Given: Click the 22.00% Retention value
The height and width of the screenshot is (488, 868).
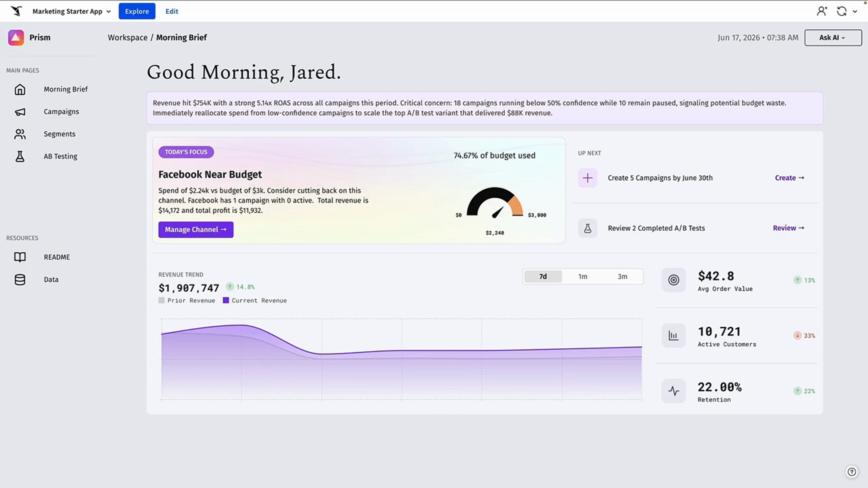Looking at the screenshot, I should click(719, 387).
